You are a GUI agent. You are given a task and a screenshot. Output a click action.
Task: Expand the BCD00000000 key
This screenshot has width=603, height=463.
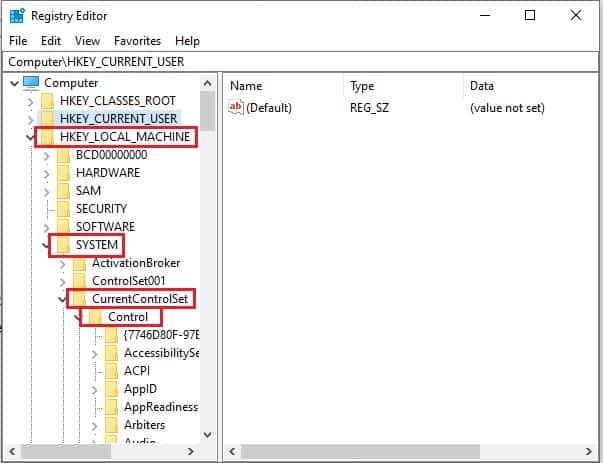pos(46,155)
